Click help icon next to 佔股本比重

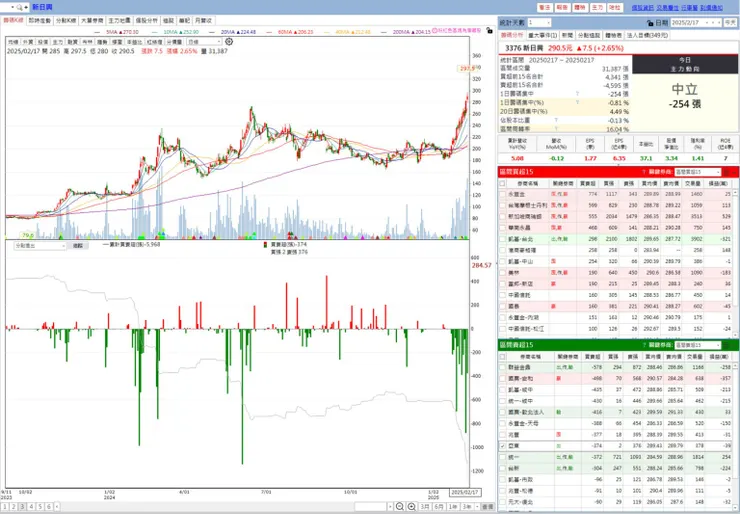pyautogui.click(x=556, y=120)
